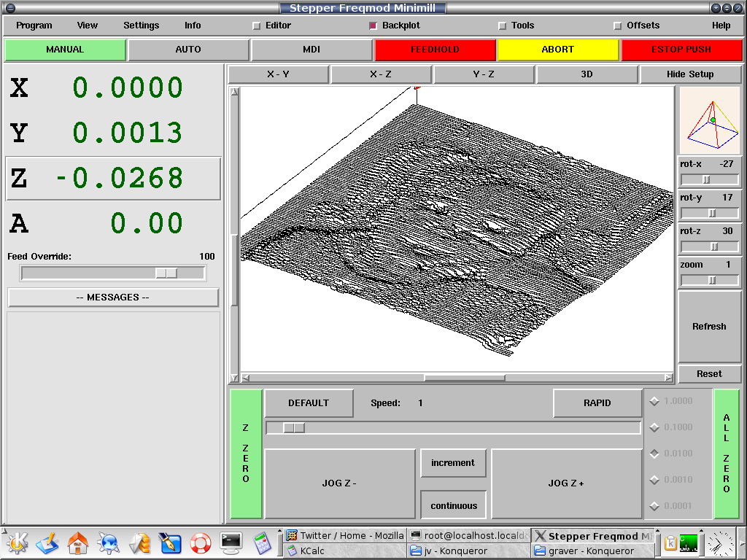This screenshot has width=747, height=560.
Task: Click the home folder icon in taskbar
Action: (x=78, y=543)
